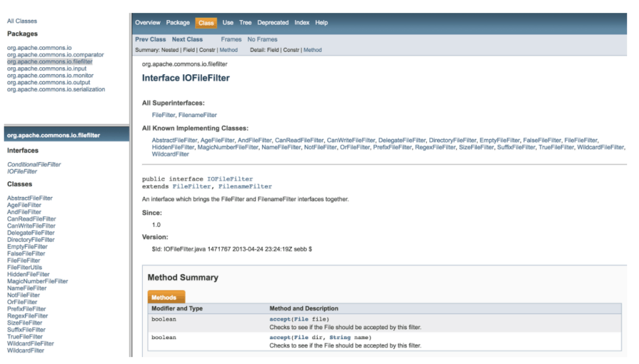
Task: Open the FileFilterUtils class
Action: pyautogui.click(x=25, y=267)
